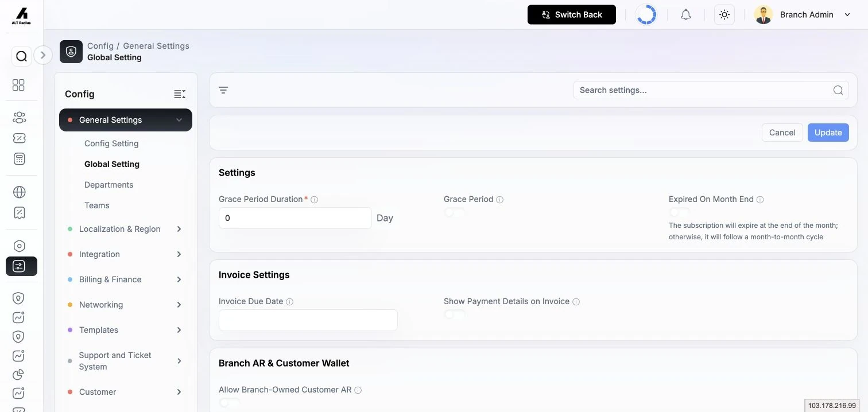Show info icon beside Grace Period toggle label
The height and width of the screenshot is (412, 868).
499,200
